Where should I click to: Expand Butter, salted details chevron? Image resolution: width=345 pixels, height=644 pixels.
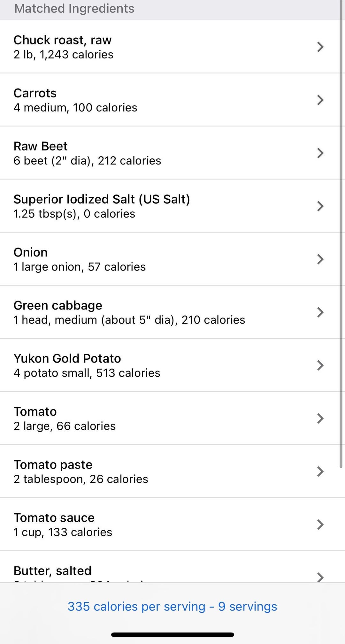click(320, 576)
